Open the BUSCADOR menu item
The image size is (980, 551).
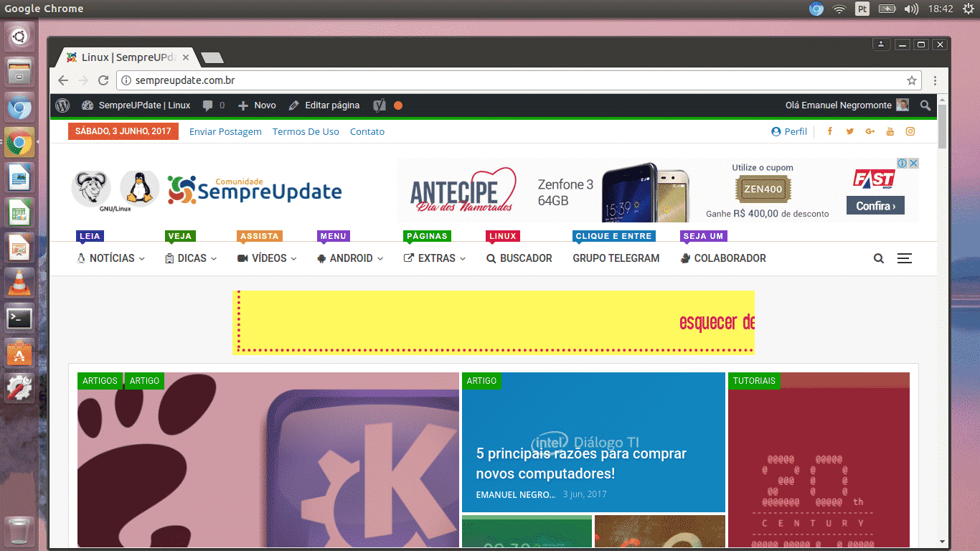[519, 258]
